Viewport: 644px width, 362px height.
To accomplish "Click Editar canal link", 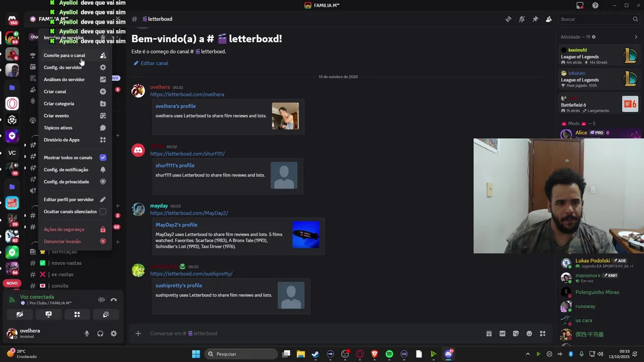I will 150,63.
